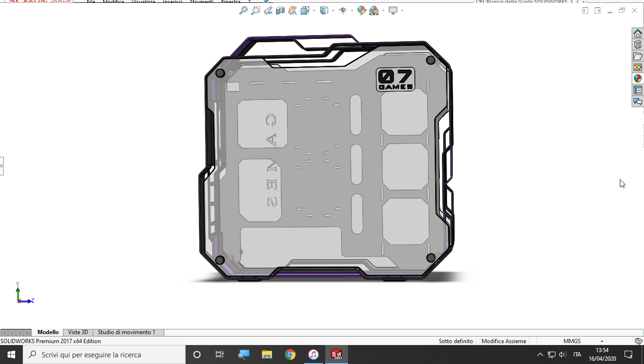Click the Display Style cube icon
644x364 pixels.
coord(324,10)
